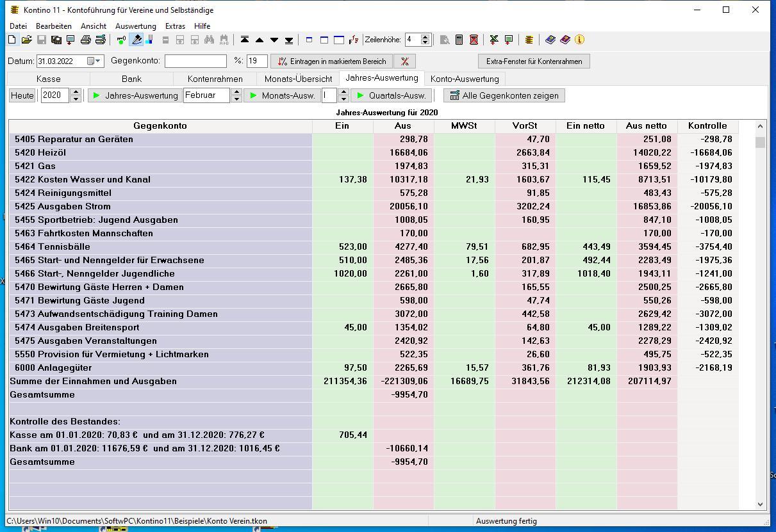Click the binoculars search icon
This screenshot has height=532, width=776.
(x=209, y=40)
